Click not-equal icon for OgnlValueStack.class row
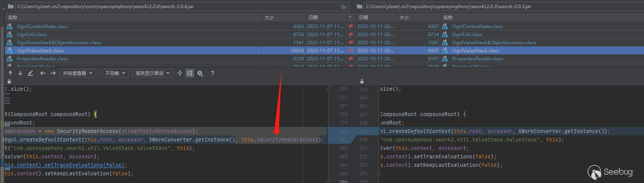Viewport: 644px width, 183px height. 350,51
